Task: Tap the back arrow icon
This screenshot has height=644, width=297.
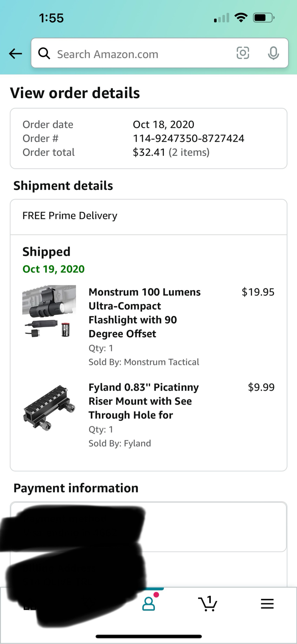Action: [16, 54]
